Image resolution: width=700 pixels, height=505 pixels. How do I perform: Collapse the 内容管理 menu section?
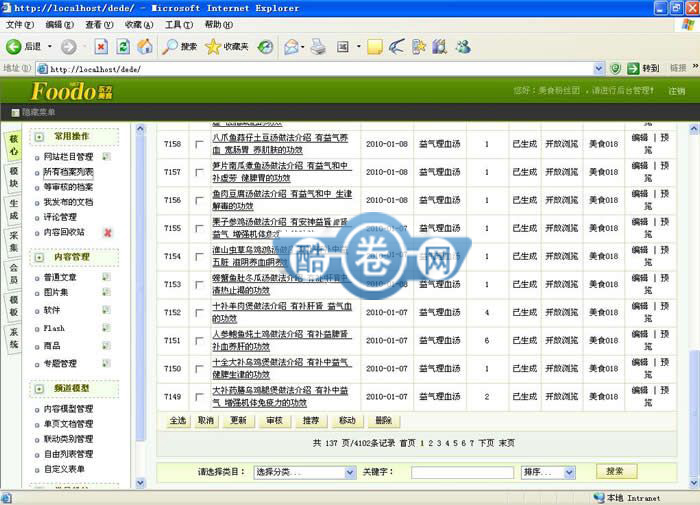coord(39,257)
